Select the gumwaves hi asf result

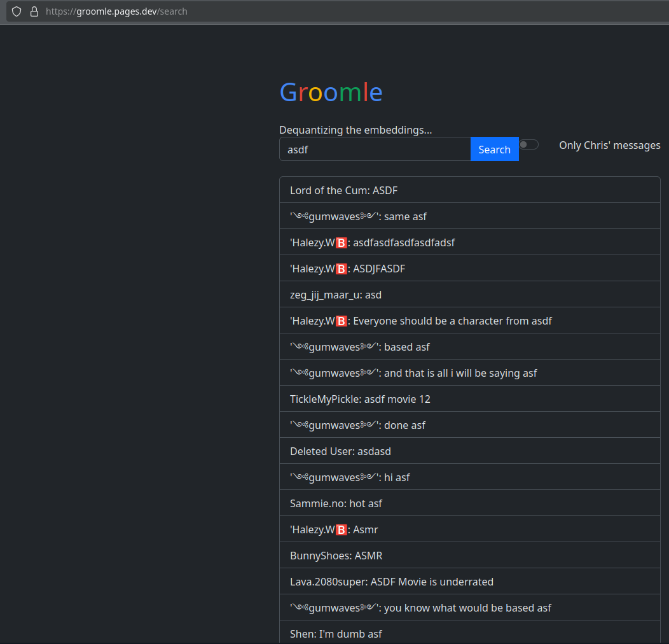coord(470,477)
